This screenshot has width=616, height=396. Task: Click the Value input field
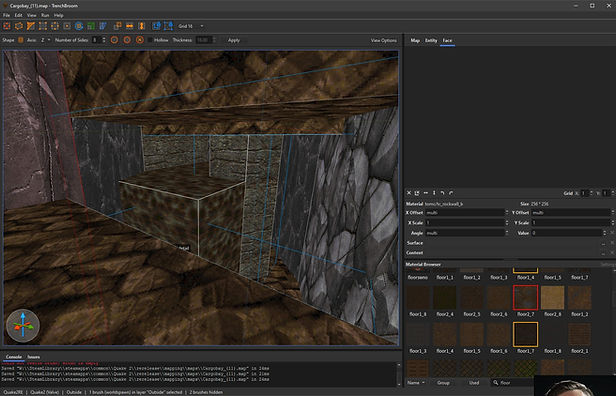click(x=567, y=233)
